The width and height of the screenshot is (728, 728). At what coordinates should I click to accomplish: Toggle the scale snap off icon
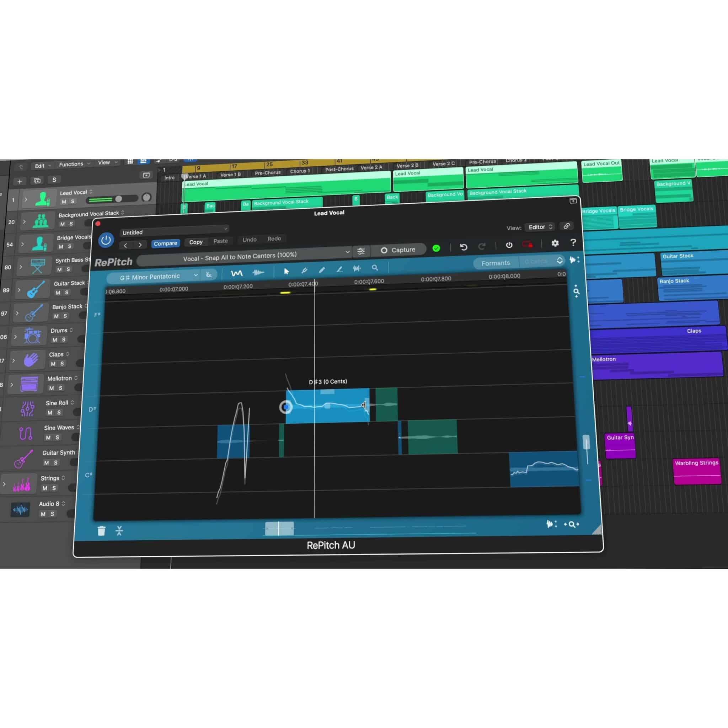pyautogui.click(x=209, y=275)
